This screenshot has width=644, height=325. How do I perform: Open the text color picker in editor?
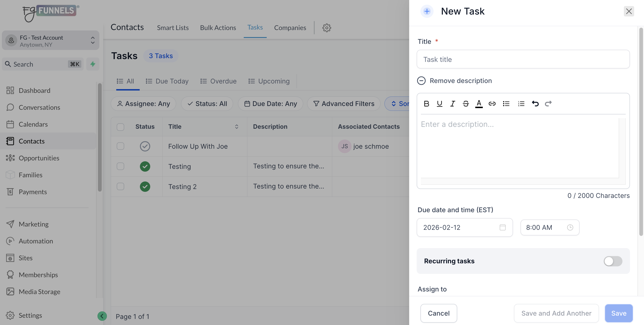479,104
